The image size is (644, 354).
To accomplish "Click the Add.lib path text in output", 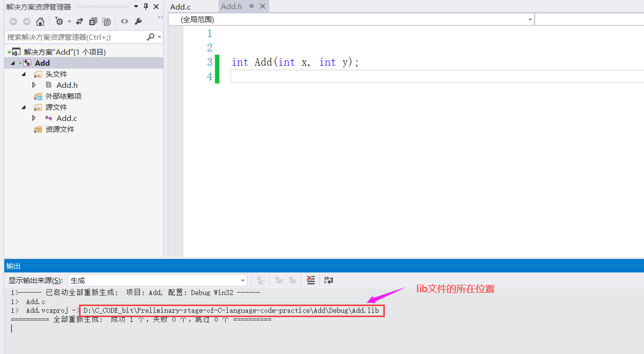I will coord(231,310).
